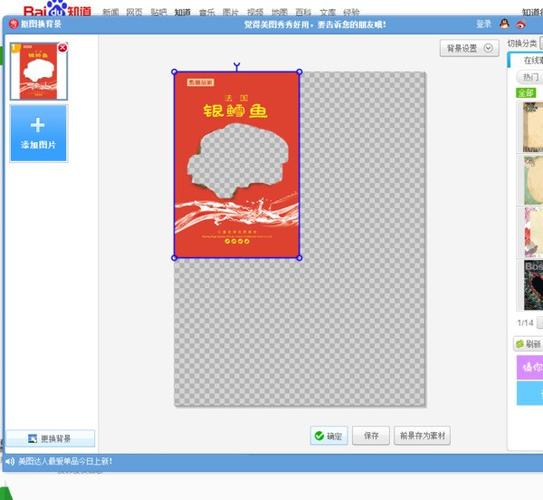Viewport: 543px width, 500px height.
Task: Click the Weibo icon in the title bar
Action: pos(520,24)
